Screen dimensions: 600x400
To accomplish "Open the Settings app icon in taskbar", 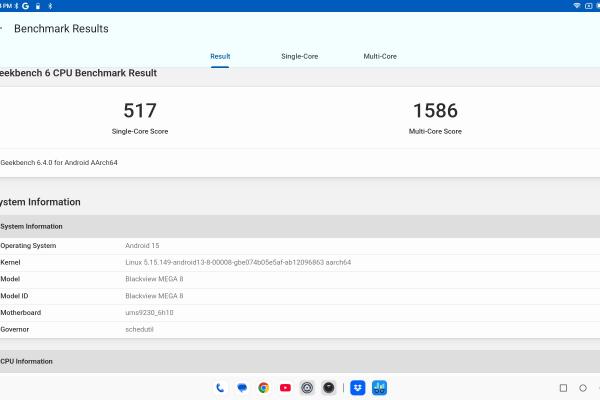I will pyautogui.click(x=307, y=388).
